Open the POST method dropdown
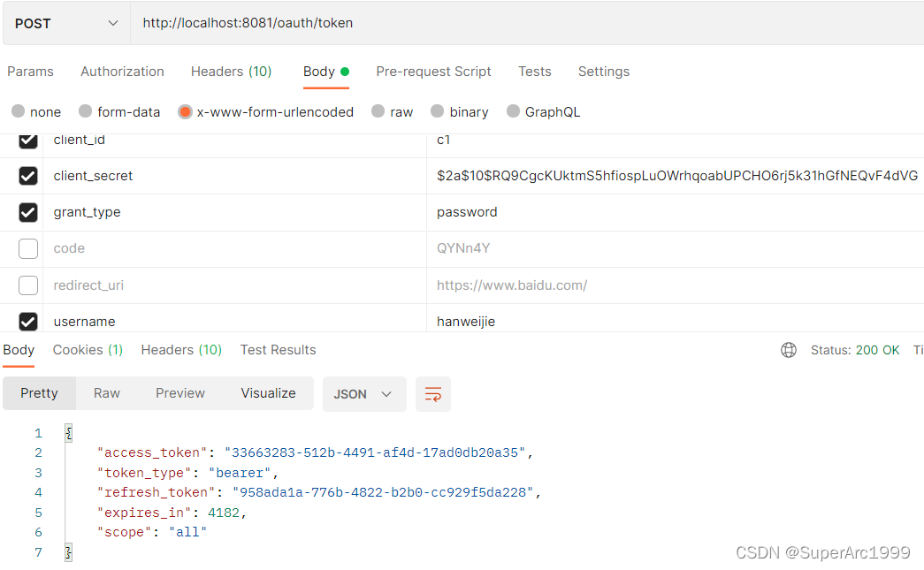 click(66, 24)
